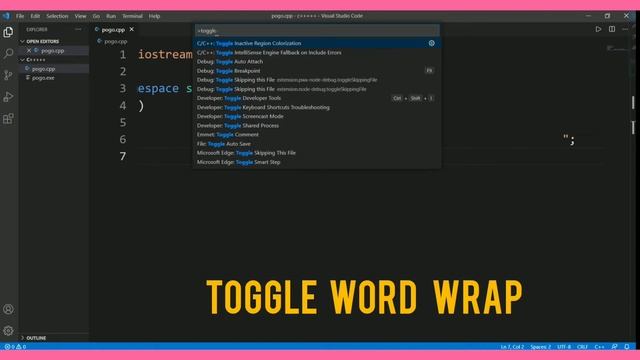Image resolution: width=640 pixels, height=360 pixels.
Task: Select Toggle Inactive Region Colorization command
Action: [317, 43]
